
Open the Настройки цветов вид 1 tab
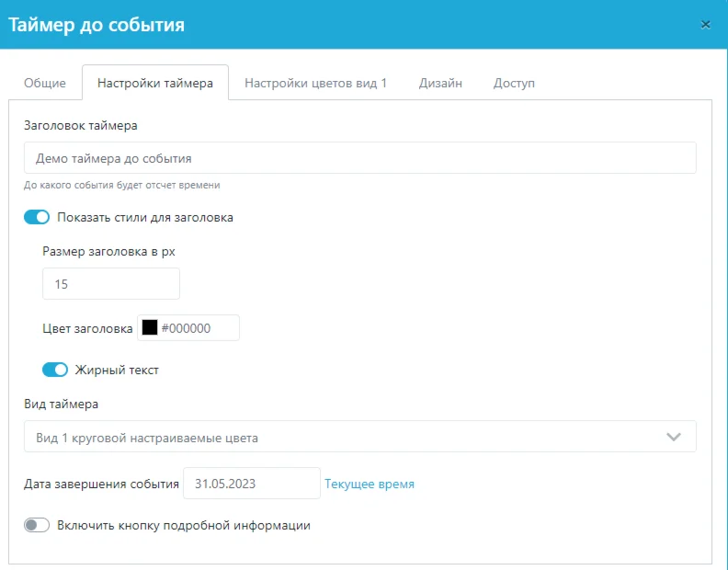(x=315, y=83)
